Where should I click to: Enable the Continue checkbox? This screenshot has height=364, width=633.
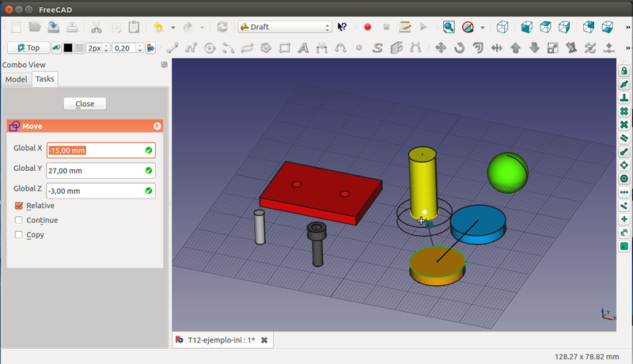[x=19, y=220]
